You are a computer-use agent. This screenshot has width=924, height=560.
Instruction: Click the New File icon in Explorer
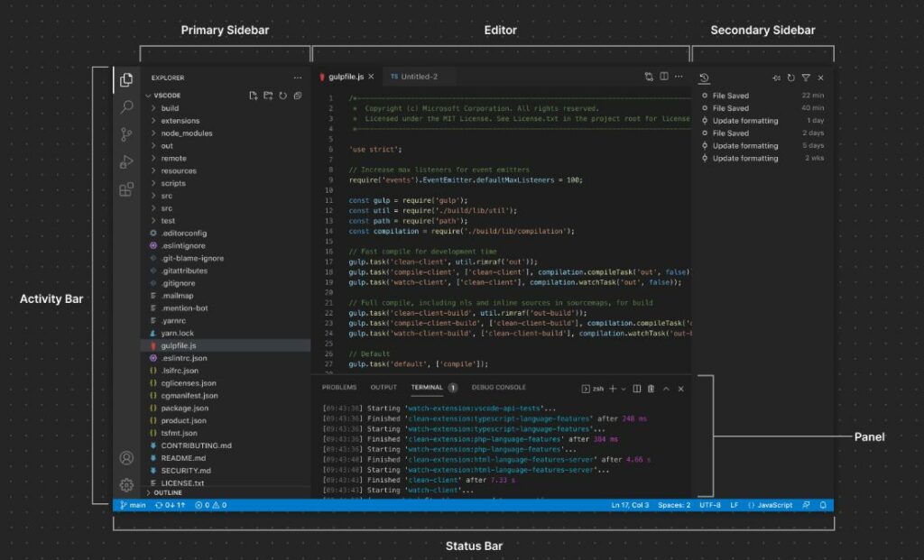pyautogui.click(x=254, y=96)
